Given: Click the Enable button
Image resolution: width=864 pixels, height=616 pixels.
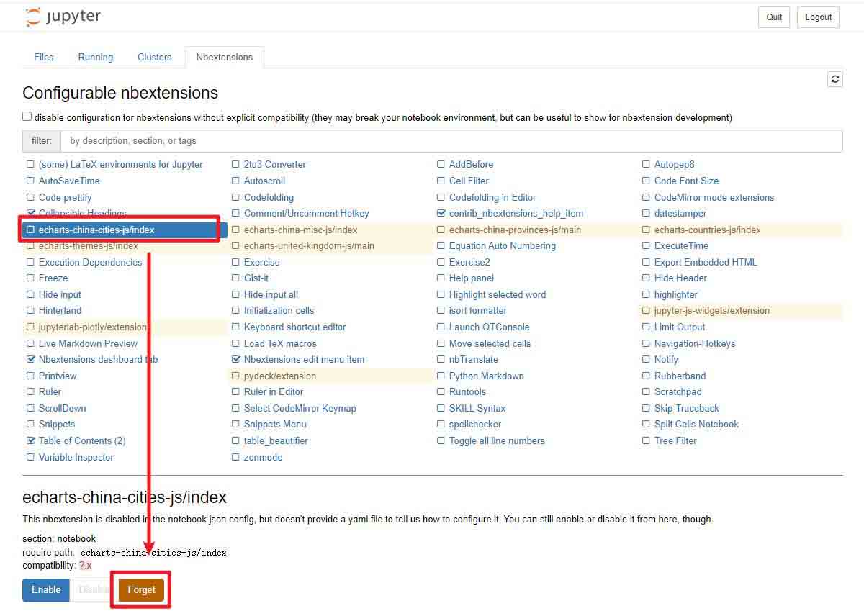Looking at the screenshot, I should point(46,589).
